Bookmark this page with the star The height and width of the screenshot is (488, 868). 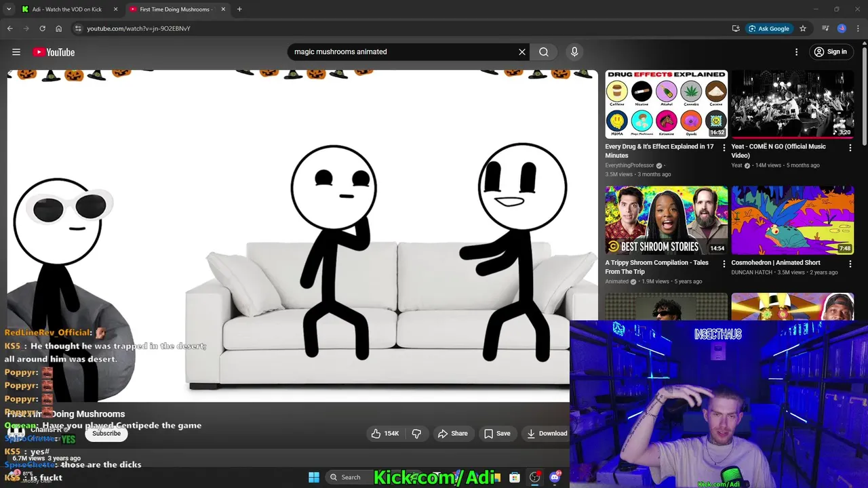coord(803,28)
